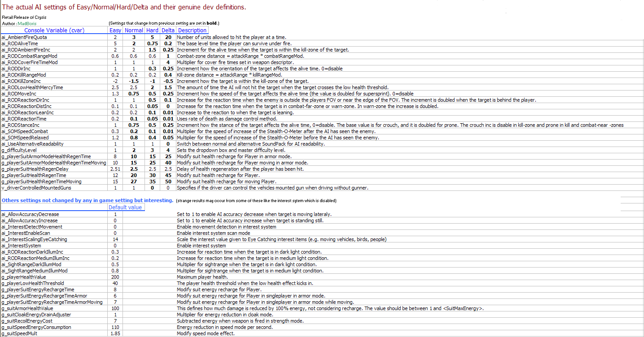The image size is (644, 337).
Task: Select the g_playerSuitEnergyRechargeTimeArmor cell
Action: (54, 296)
